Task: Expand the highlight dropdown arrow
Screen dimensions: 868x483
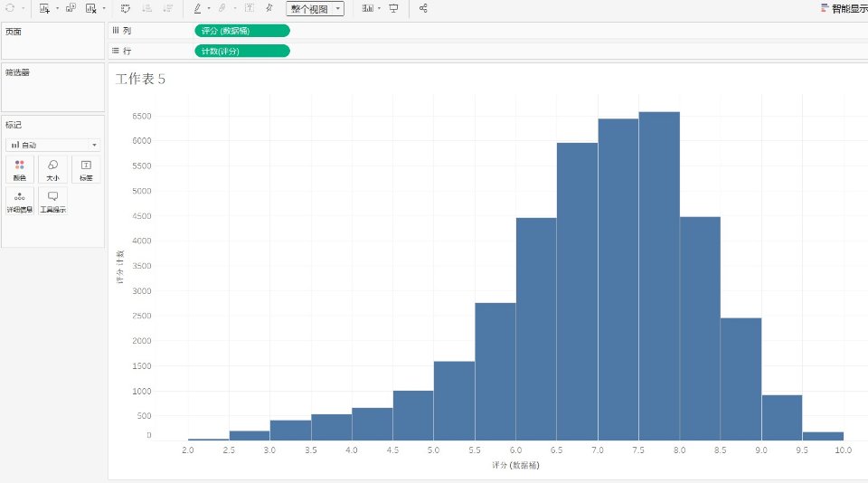Action: pyautogui.click(x=209, y=8)
